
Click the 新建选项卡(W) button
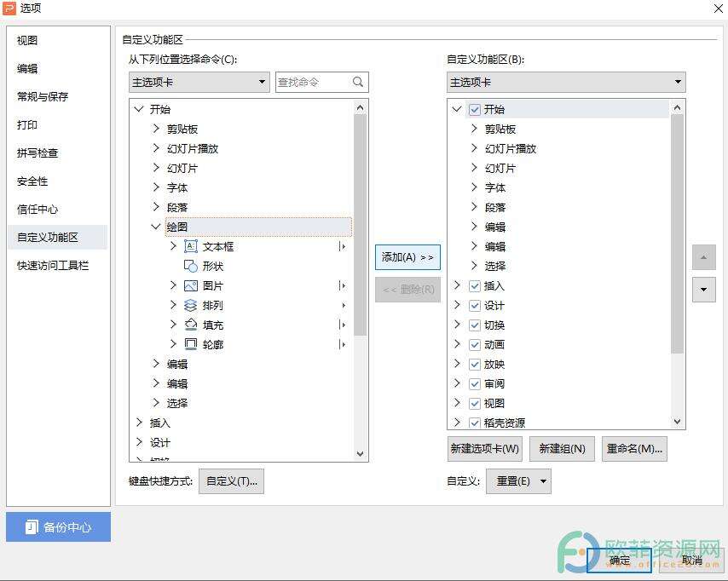pos(485,449)
